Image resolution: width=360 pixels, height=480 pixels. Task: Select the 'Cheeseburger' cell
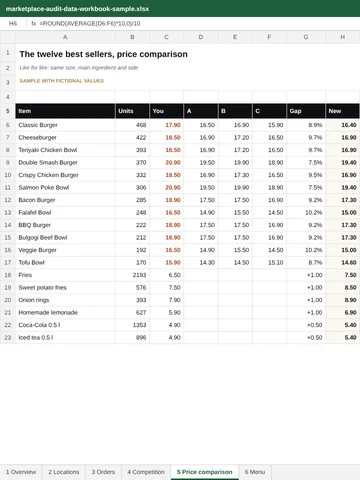(65, 137)
